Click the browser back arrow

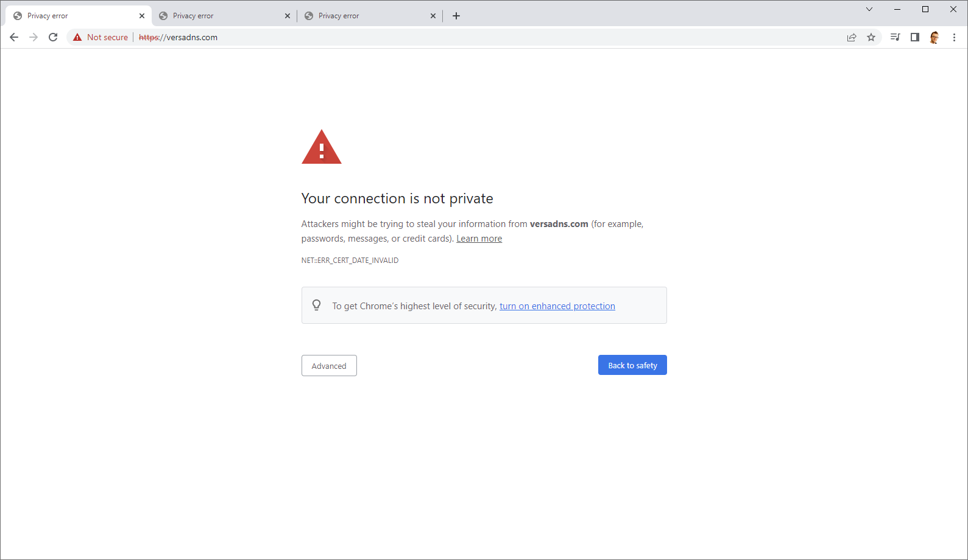coord(14,37)
